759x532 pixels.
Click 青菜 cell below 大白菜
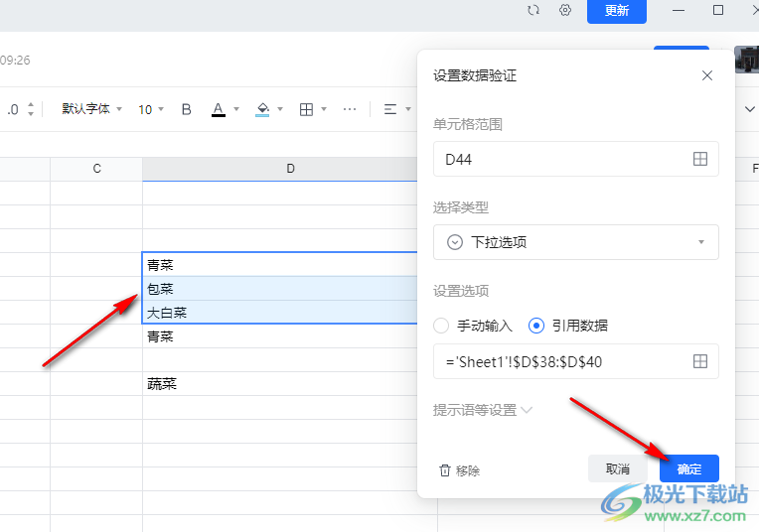(280, 336)
